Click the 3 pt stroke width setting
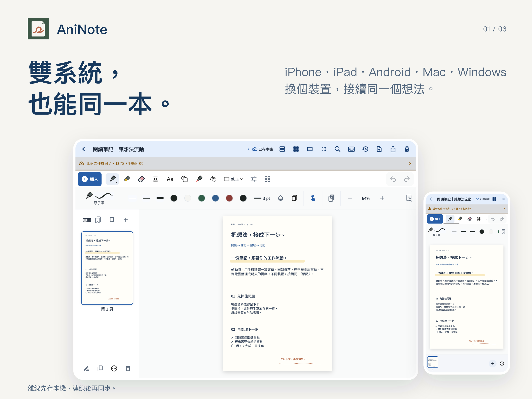This screenshot has width=532, height=399. [x=262, y=198]
